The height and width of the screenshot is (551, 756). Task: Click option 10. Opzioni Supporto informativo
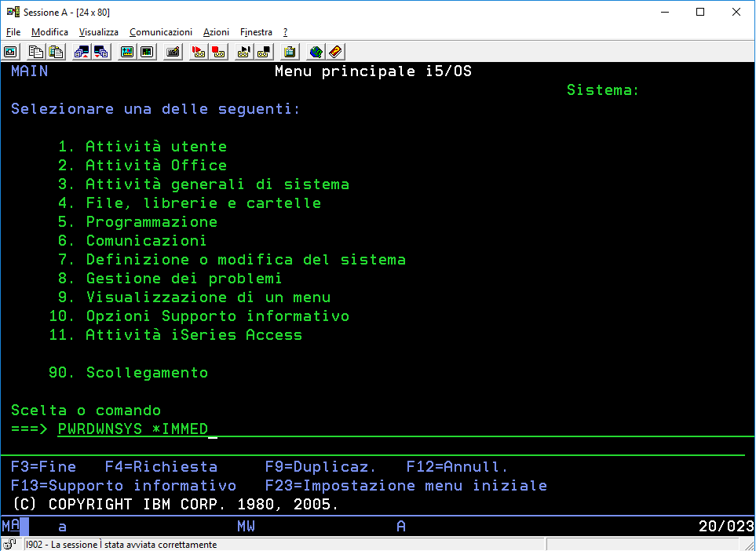pyautogui.click(x=199, y=316)
